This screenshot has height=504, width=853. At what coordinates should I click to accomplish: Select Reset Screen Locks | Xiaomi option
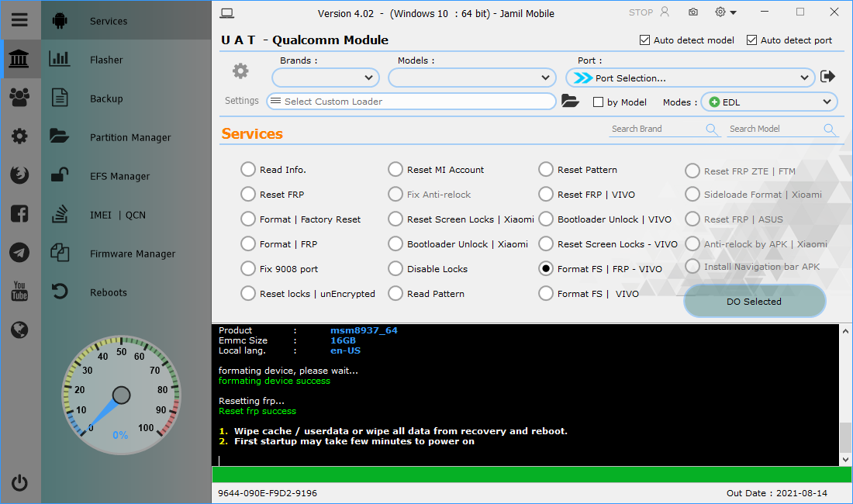(395, 219)
